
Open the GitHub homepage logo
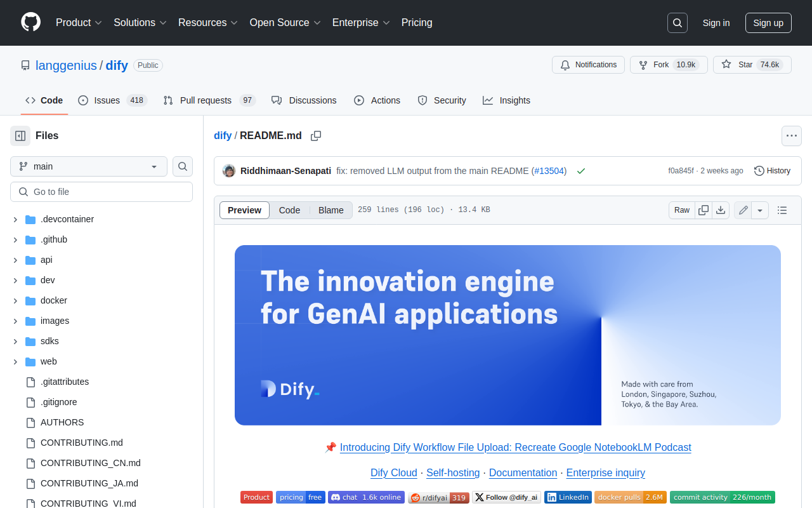click(30, 22)
